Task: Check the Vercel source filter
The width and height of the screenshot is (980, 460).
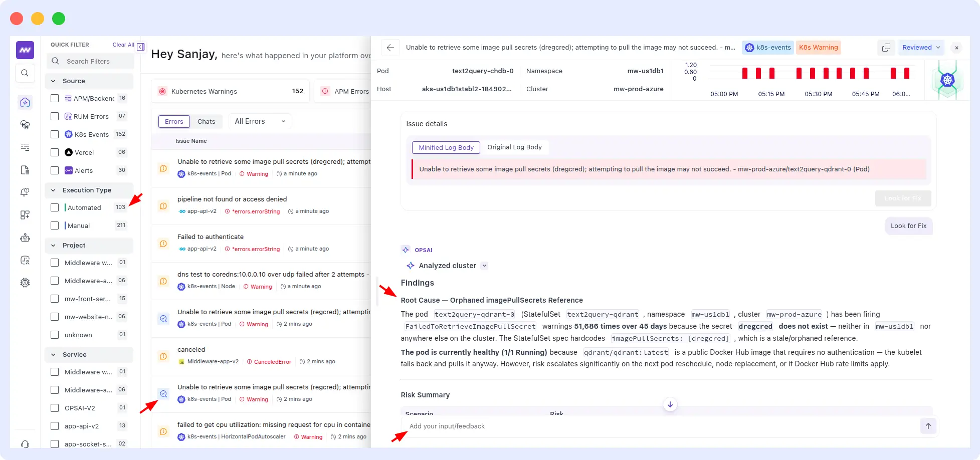Action: click(55, 152)
